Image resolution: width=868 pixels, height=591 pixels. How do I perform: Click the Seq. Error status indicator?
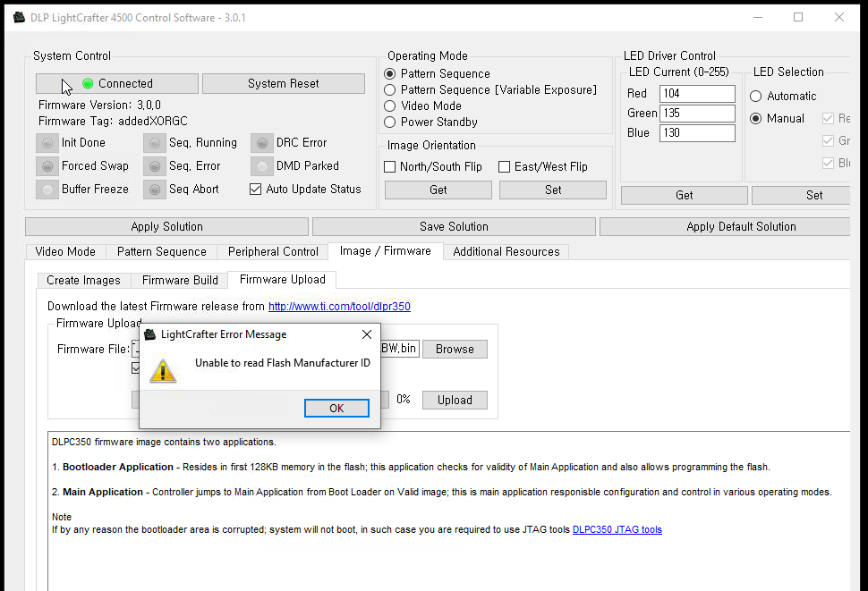pos(155,166)
